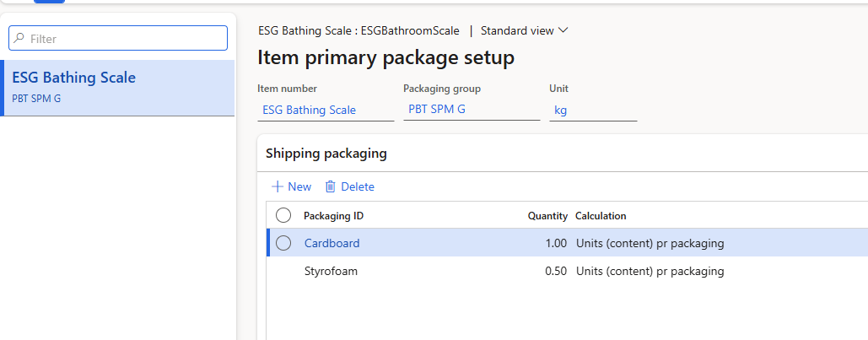Viewport: 868px width, 340px height.
Task: Click the plus icon beside New
Action: tap(278, 186)
